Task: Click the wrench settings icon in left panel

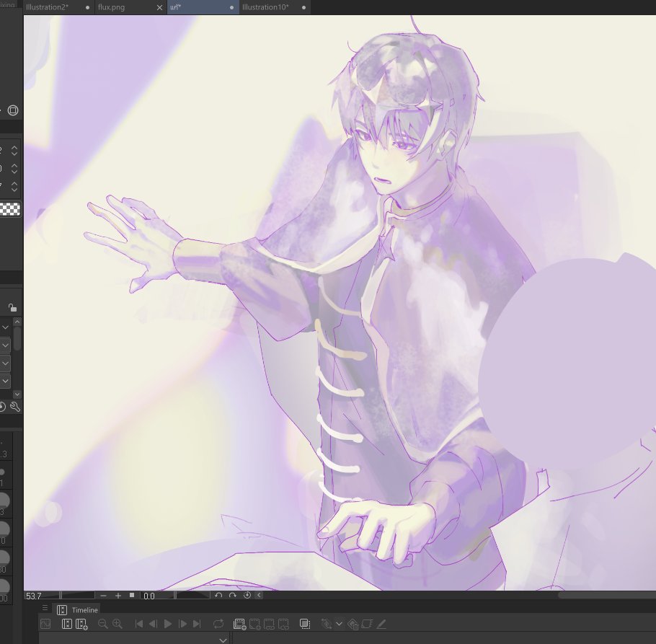Action: coord(15,407)
